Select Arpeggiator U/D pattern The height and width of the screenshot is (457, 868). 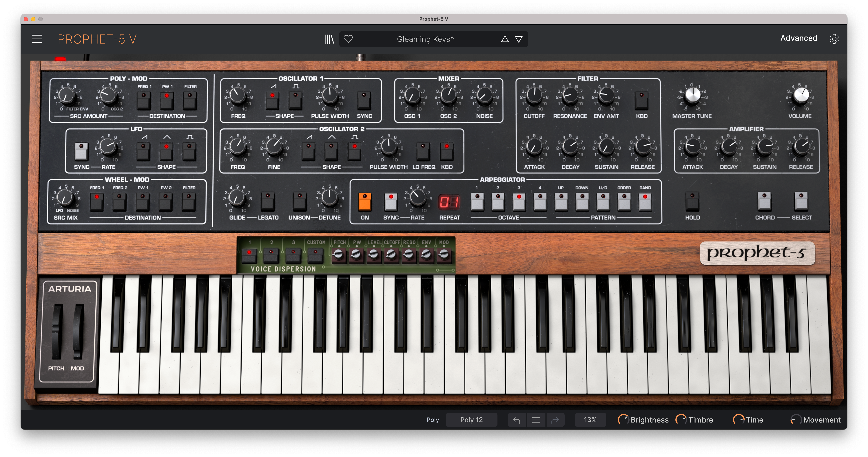[x=603, y=202]
